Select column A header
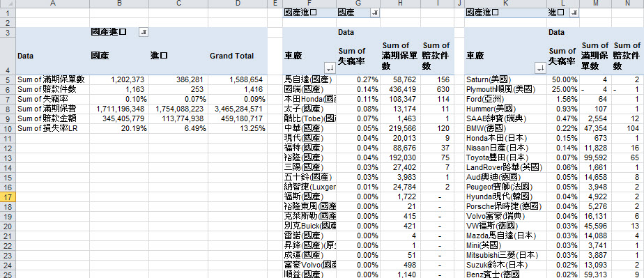 (x=52, y=3)
